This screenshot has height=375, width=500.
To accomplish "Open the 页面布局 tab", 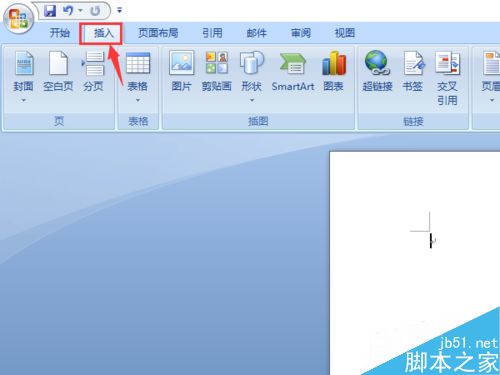I will (x=158, y=33).
